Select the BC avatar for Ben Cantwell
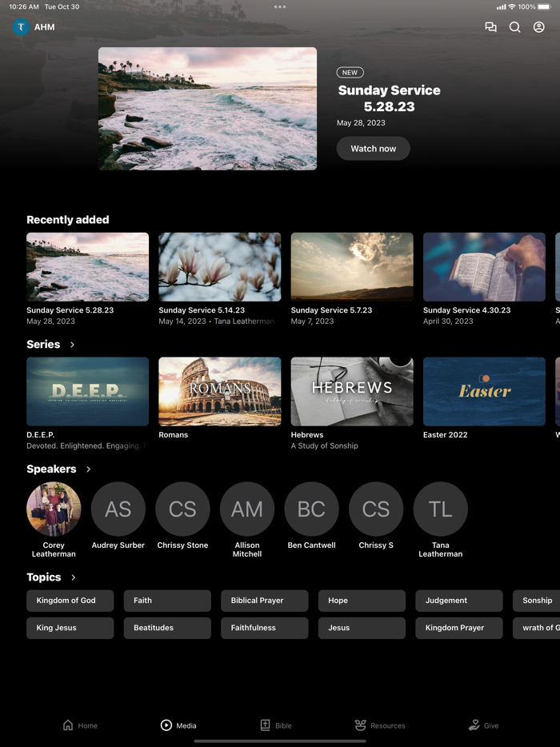Image resolution: width=560 pixels, height=747 pixels. coord(312,509)
